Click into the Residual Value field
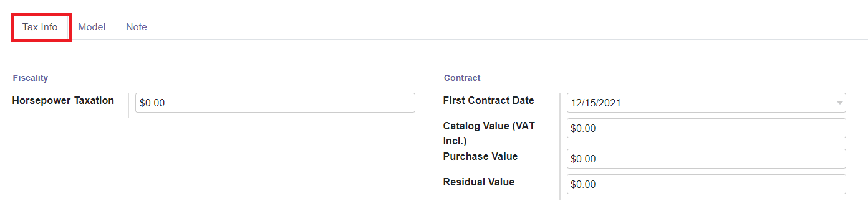The image size is (868, 224). (706, 184)
